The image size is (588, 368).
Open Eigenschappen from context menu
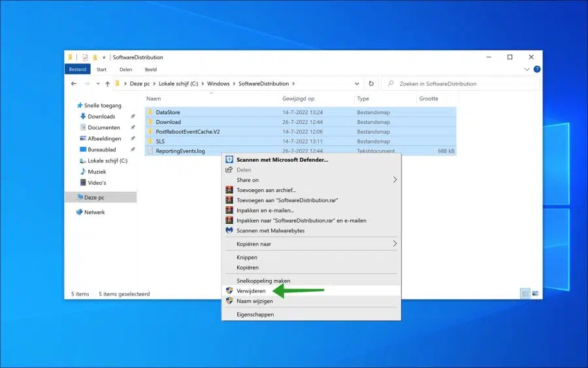311,314
